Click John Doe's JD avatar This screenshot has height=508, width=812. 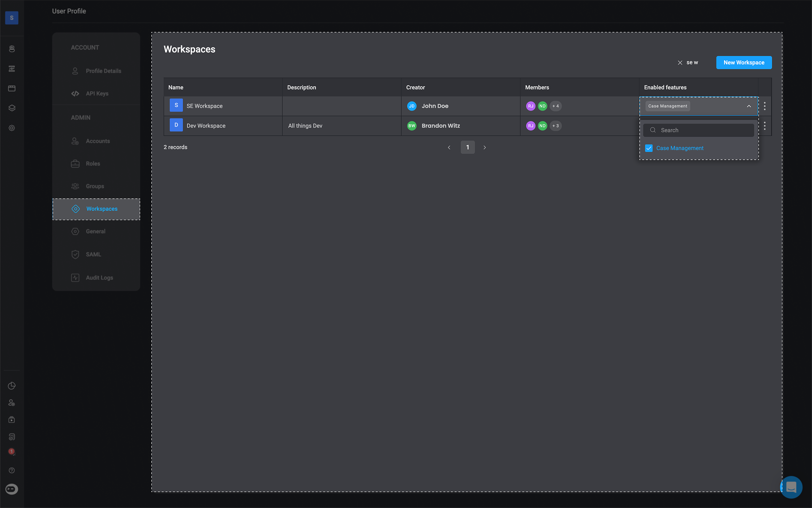412,106
